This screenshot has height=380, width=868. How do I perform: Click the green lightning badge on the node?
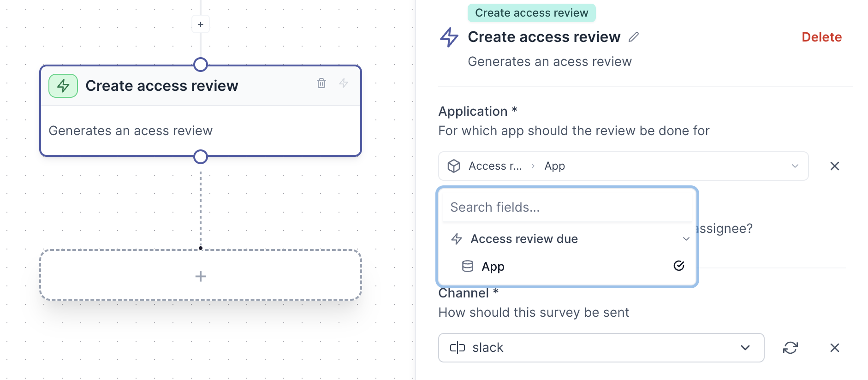point(63,86)
